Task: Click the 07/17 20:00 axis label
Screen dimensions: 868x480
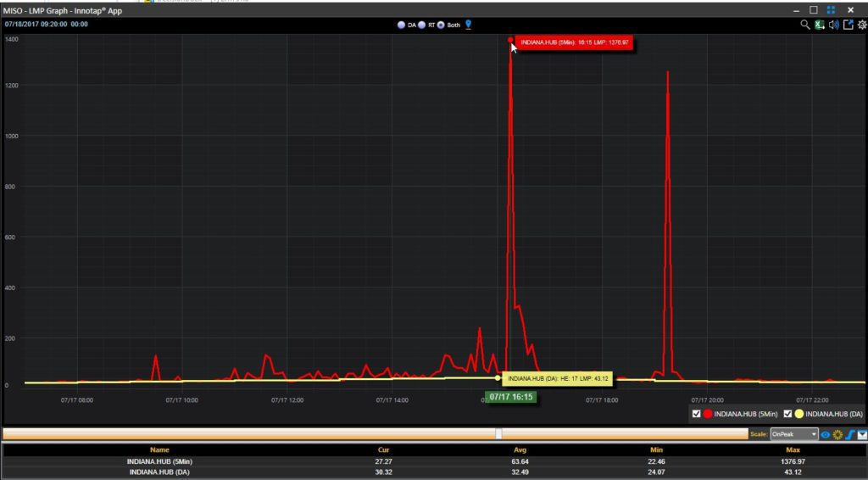Action: [x=707, y=400]
